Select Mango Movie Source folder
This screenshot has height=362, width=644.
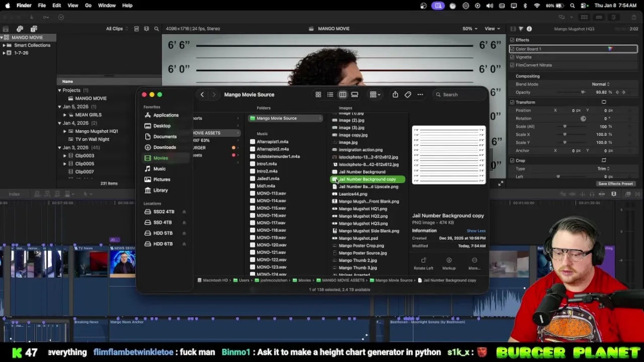[285, 118]
